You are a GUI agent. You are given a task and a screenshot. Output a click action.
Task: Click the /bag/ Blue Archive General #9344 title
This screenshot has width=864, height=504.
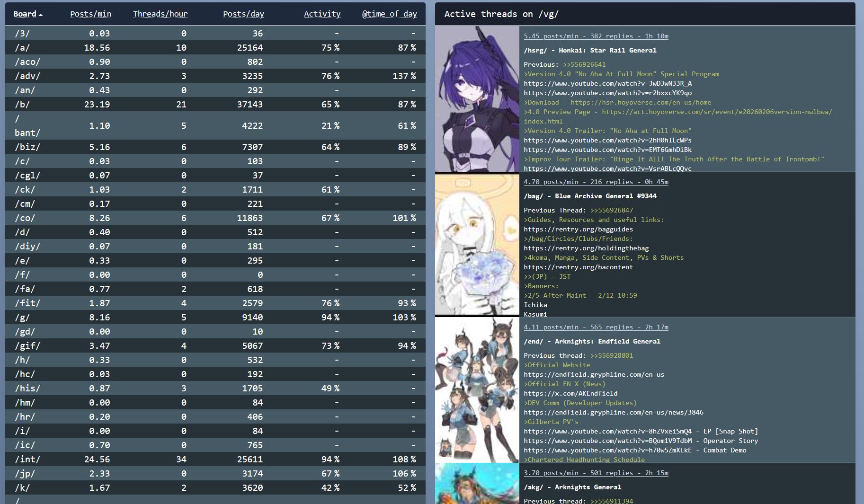(590, 196)
